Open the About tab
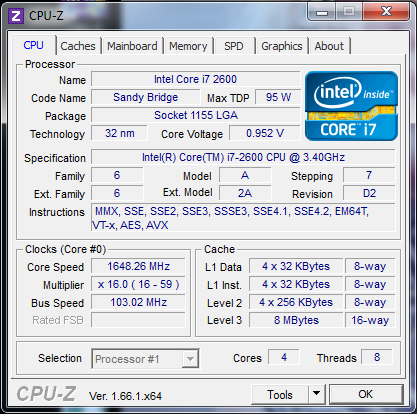The height and width of the screenshot is (414, 417). [x=329, y=46]
